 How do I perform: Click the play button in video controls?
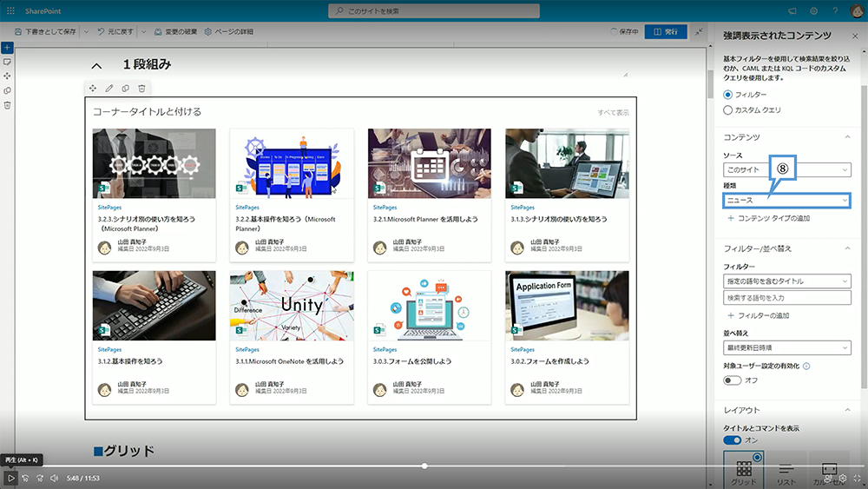pyautogui.click(x=10, y=478)
